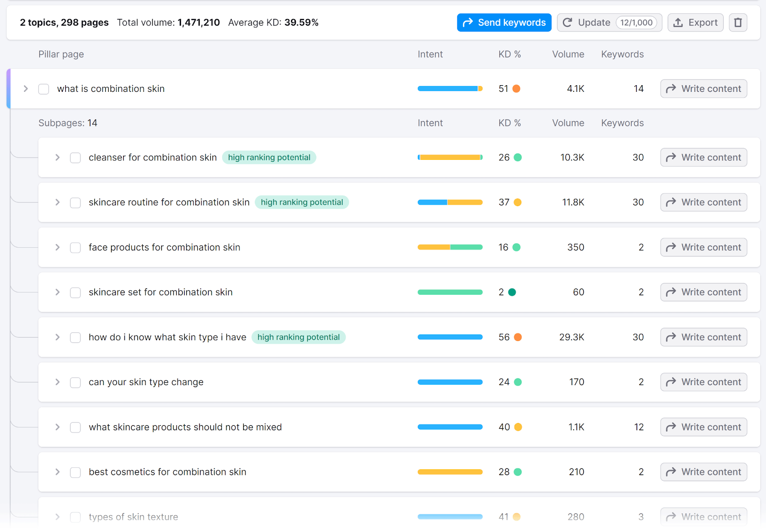Click the 12/1,000 update counter badge
This screenshot has width=766, height=532.
pos(636,22)
